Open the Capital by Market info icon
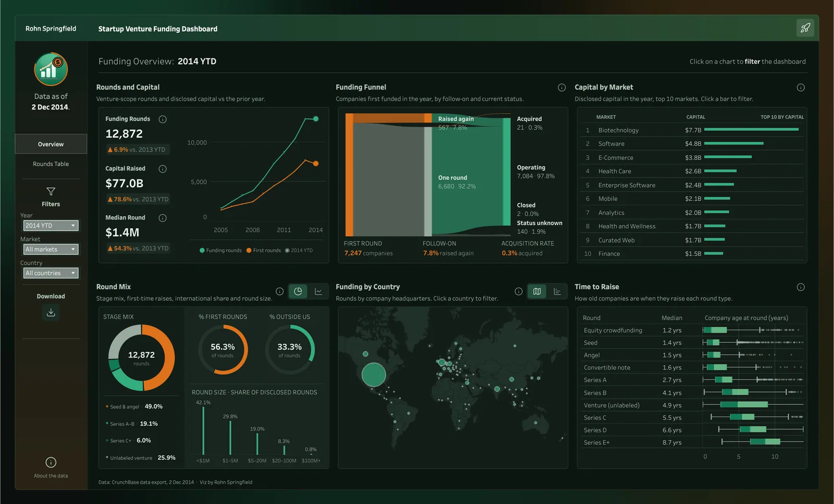 [801, 88]
